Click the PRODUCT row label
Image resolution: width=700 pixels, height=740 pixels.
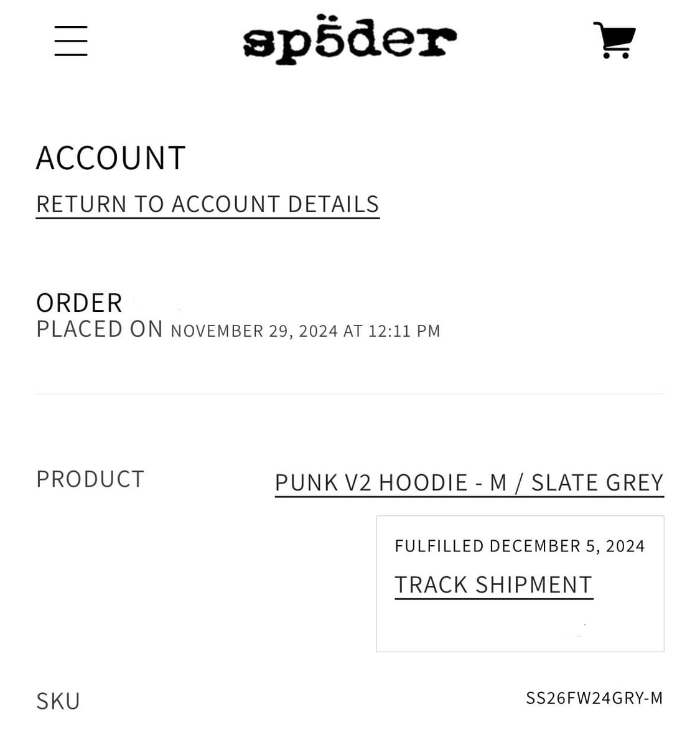(90, 479)
